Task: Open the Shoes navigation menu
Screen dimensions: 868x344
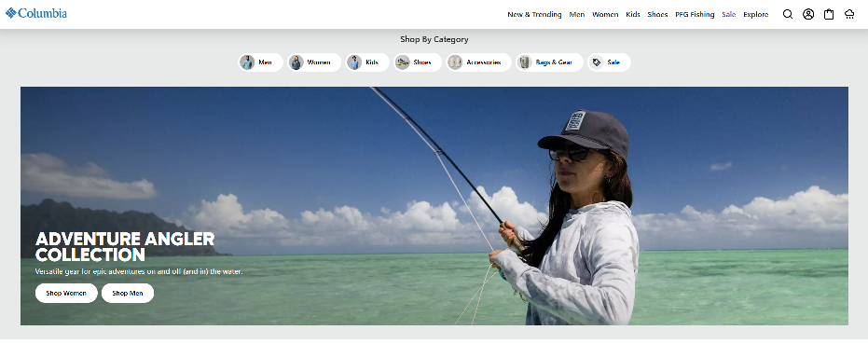Action: click(x=657, y=14)
